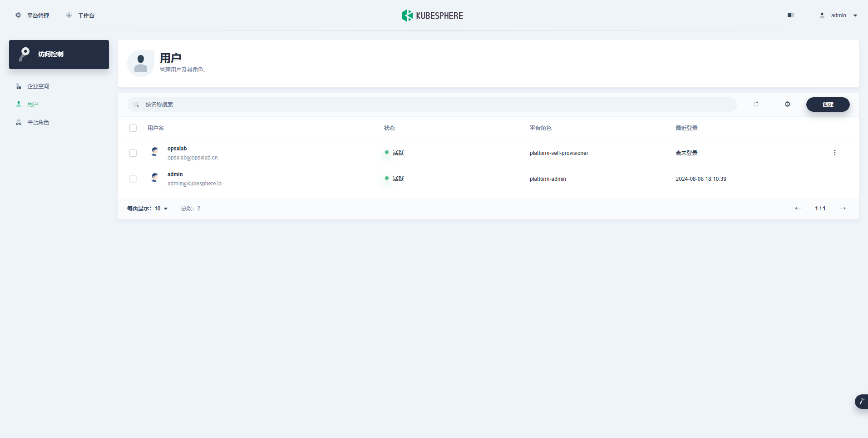Click the 按名称搜索 search field
Viewport: 868px width, 438px height.
pos(318,104)
